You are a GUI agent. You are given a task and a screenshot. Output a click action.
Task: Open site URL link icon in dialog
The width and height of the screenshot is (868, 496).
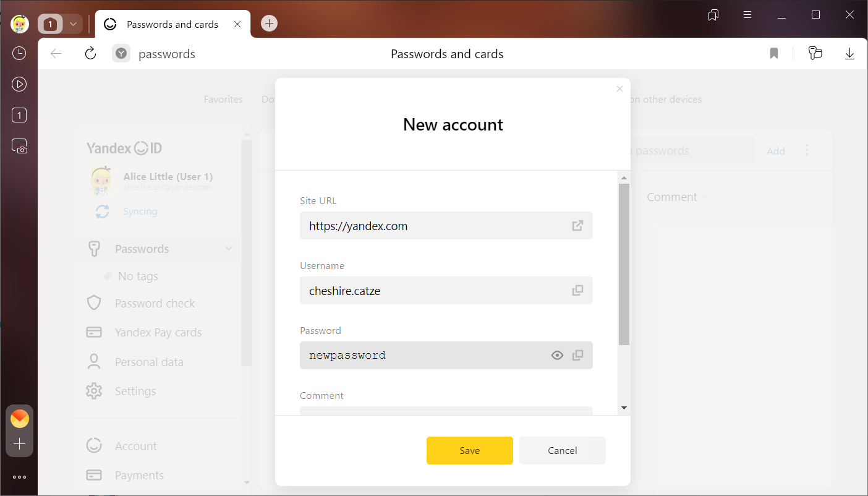tap(577, 226)
